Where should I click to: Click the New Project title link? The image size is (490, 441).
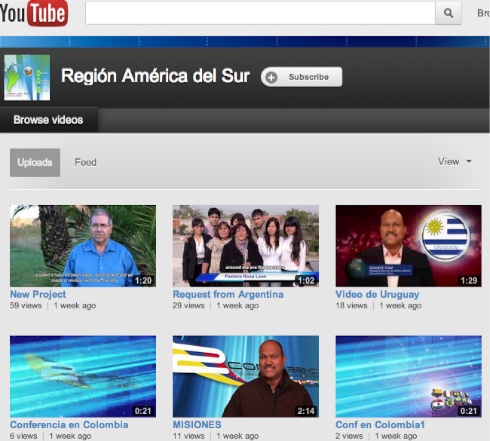(38, 295)
